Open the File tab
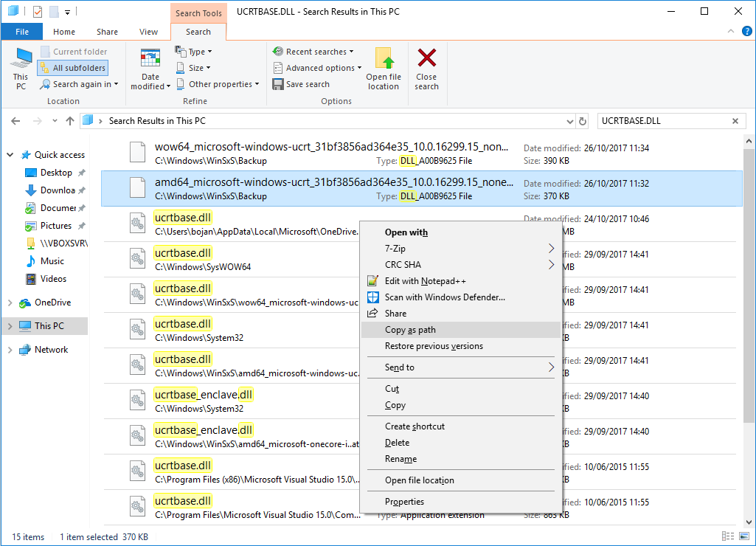Screen dimensions: 756x546 pos(22,31)
